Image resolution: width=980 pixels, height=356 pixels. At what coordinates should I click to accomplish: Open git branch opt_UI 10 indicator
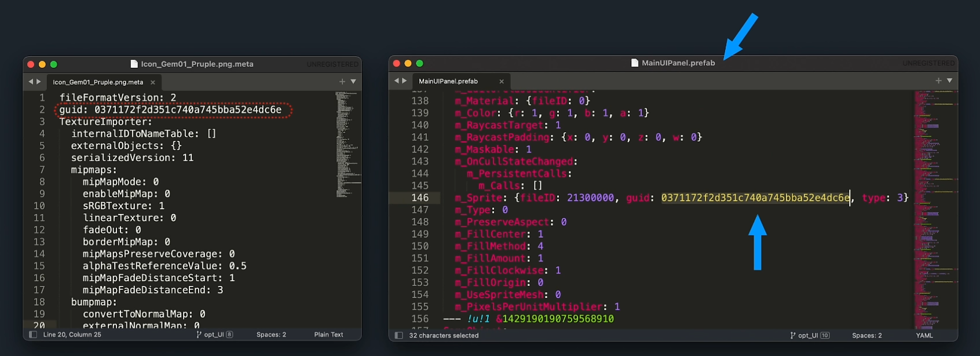coord(810,335)
